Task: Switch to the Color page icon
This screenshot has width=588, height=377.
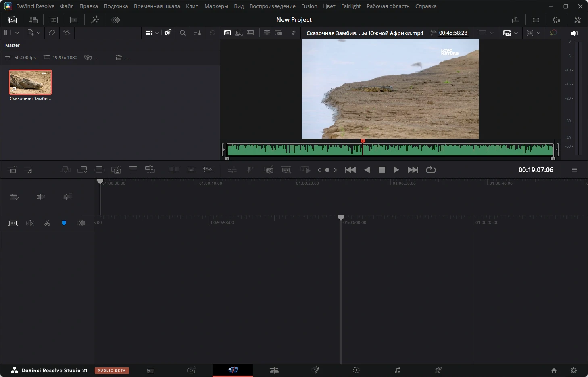Action: 356,370
